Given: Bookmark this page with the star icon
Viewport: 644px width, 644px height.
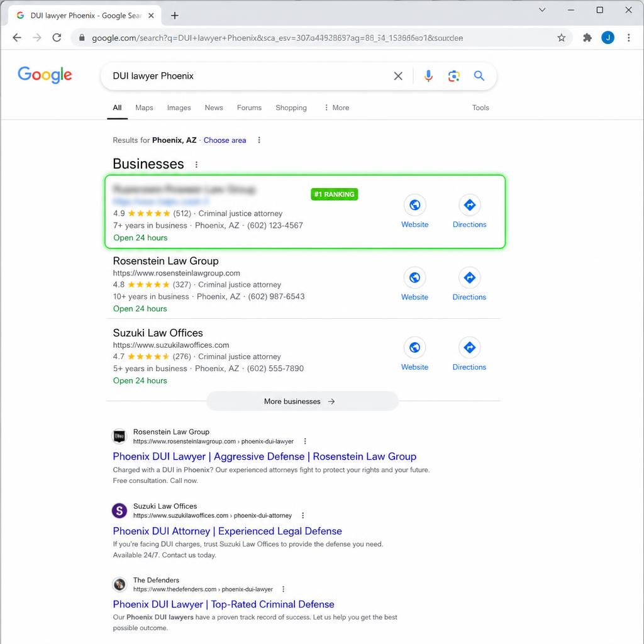Looking at the screenshot, I should 561,38.
